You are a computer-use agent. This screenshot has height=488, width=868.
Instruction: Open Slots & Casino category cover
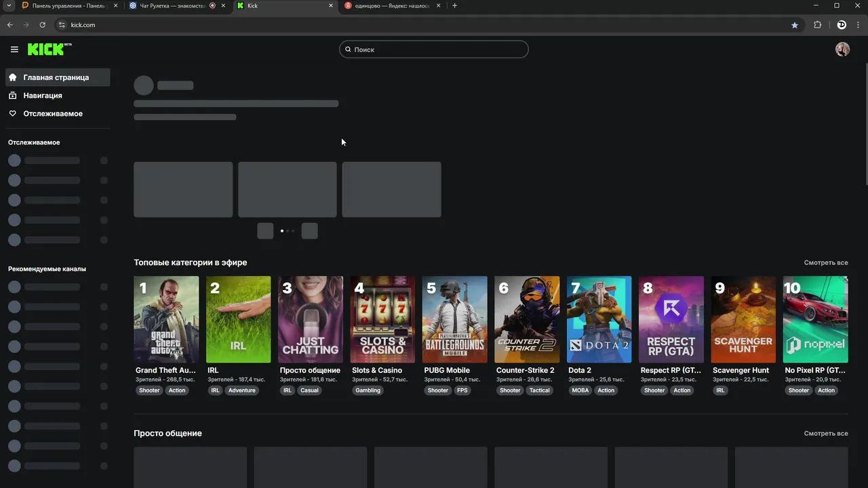(382, 319)
